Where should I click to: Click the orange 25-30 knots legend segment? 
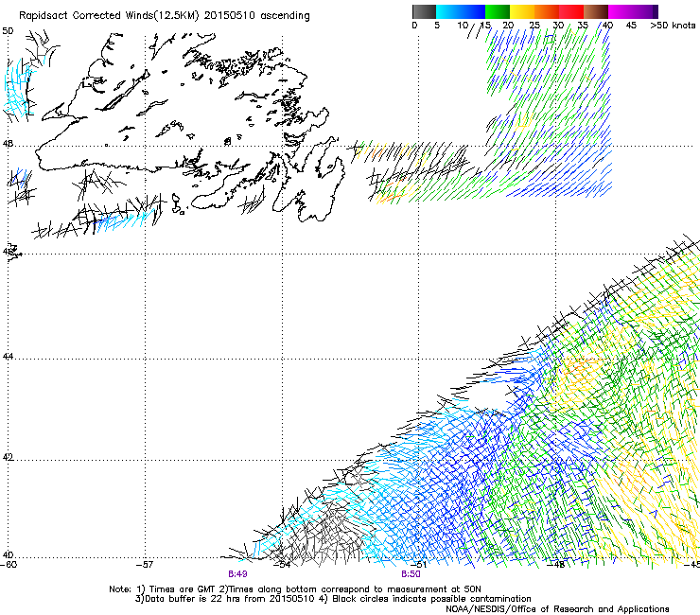(x=547, y=11)
